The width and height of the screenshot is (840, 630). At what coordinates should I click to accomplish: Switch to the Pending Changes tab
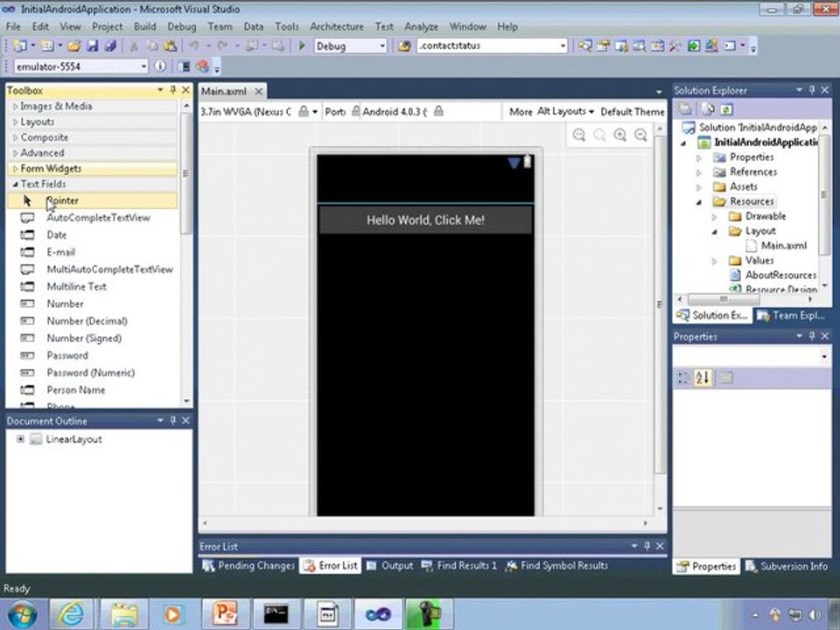(x=249, y=566)
